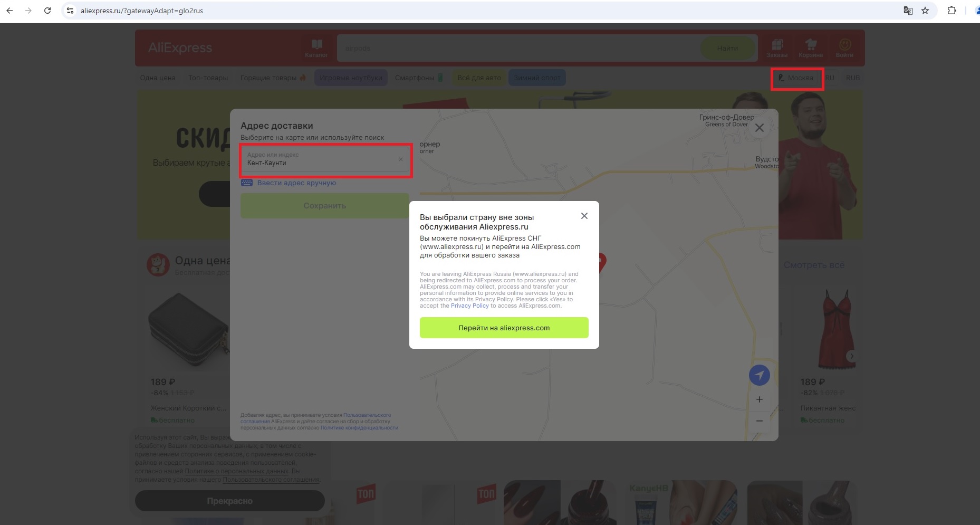The height and width of the screenshot is (525, 980).
Task: Close the Адрес доставки map dialog
Action: click(x=760, y=128)
